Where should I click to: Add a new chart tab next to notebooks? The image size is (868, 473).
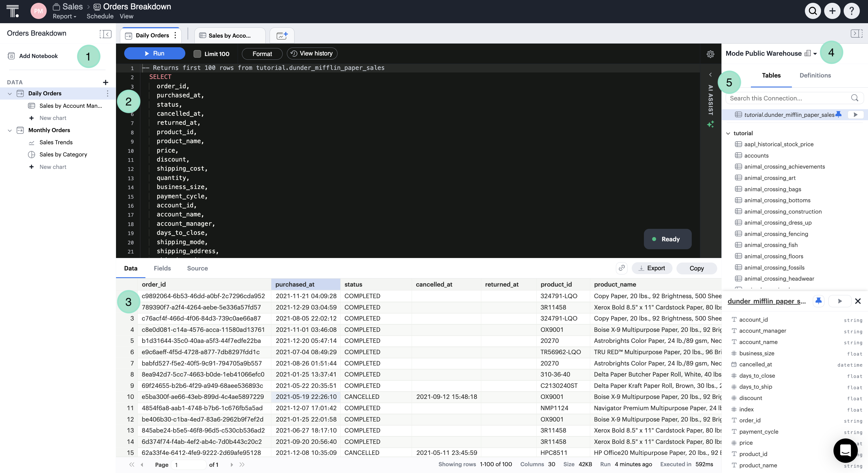coord(282,35)
